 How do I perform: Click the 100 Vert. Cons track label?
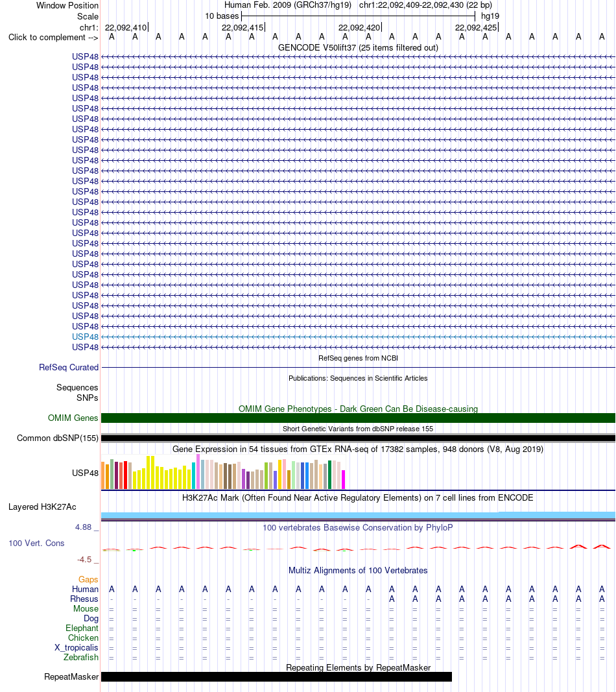(36, 543)
